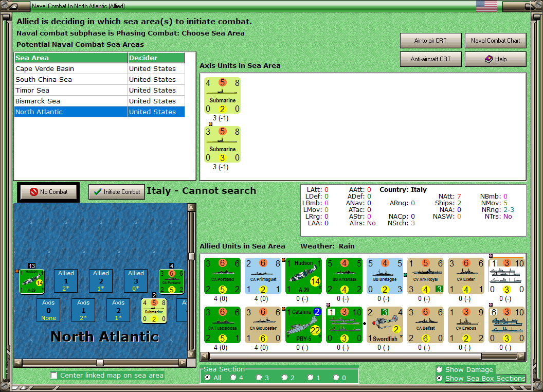
Task: Click the Hudson A-29 counter on map
Action: [x=31, y=281]
